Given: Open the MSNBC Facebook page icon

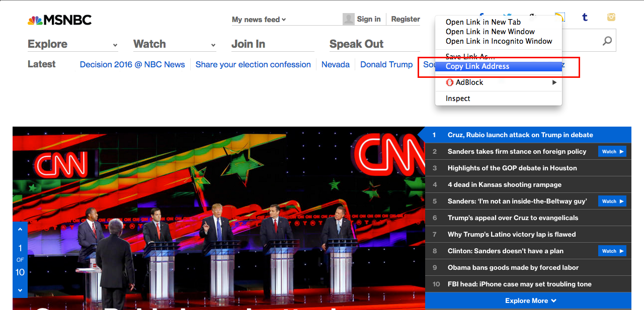Looking at the screenshot, I should tap(481, 16).
